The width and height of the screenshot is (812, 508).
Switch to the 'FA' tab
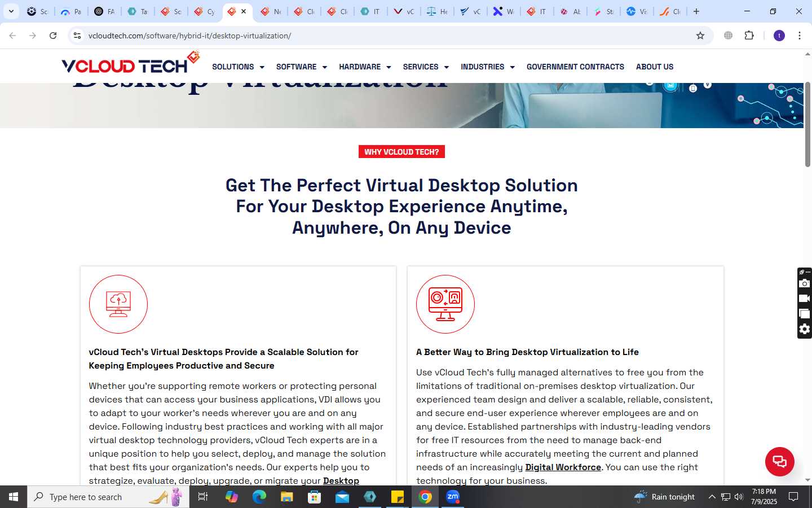click(x=104, y=11)
